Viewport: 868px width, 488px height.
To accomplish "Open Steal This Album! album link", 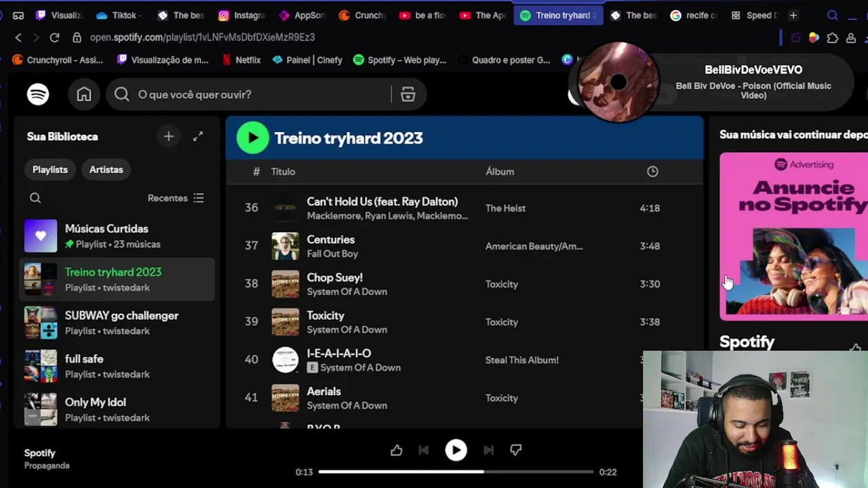I will (x=522, y=360).
